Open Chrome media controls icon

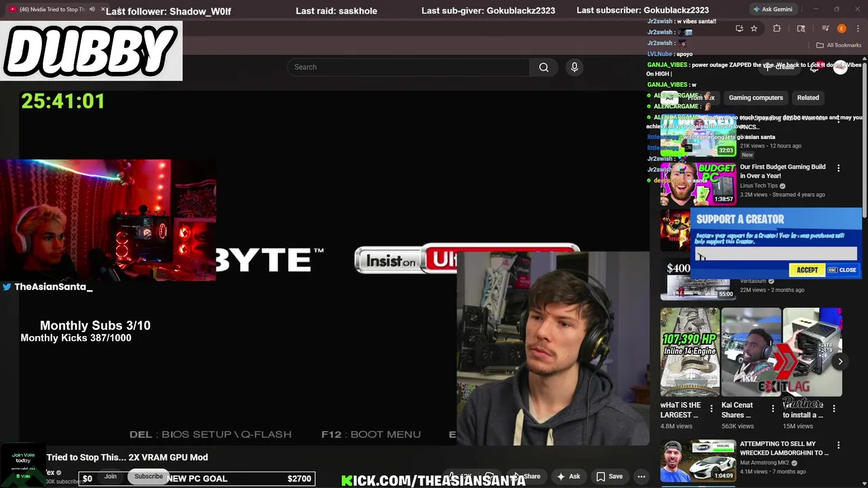click(825, 28)
